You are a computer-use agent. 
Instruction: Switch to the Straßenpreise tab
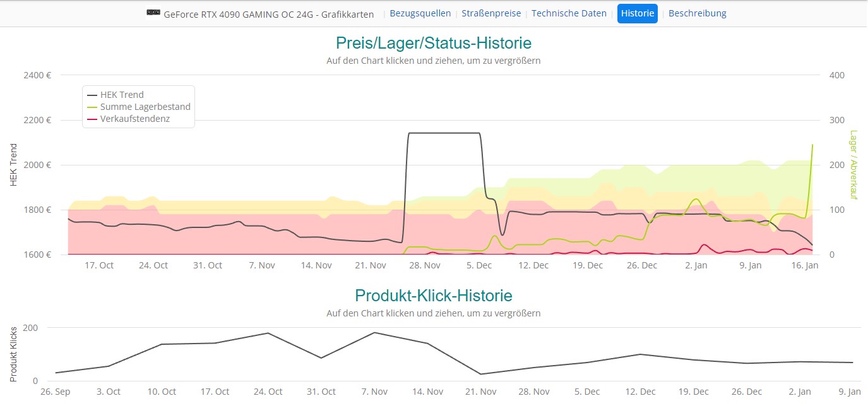point(491,13)
